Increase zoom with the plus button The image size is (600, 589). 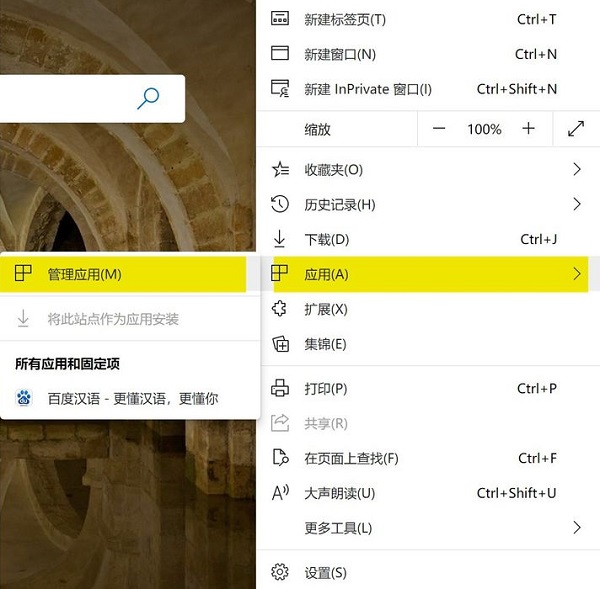(x=529, y=129)
